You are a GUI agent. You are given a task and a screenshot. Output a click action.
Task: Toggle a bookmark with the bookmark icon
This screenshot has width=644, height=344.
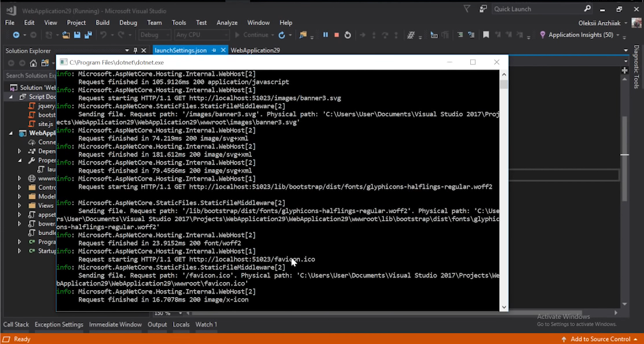tap(486, 35)
